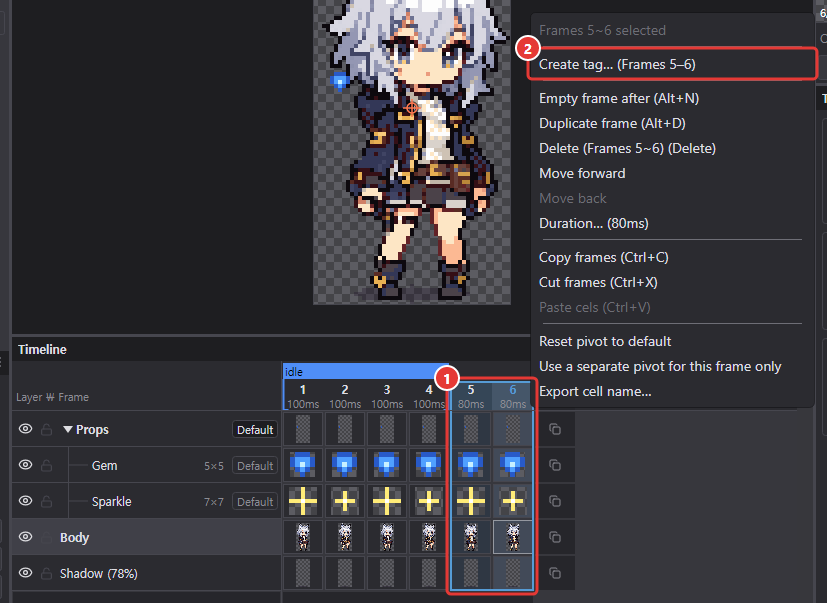Viewport: 827px width, 603px height.
Task: Select frame 2 header
Action: 345,396
